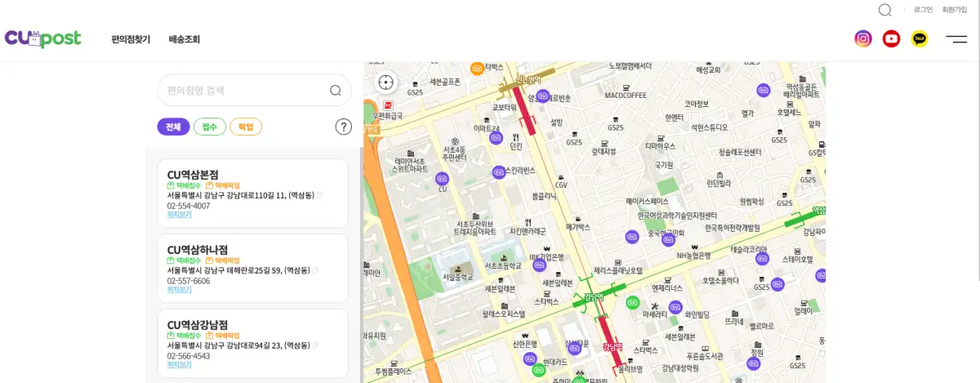Select purple CU marker beside 스킨라빈스
The height and width of the screenshot is (383, 980).
(499, 171)
